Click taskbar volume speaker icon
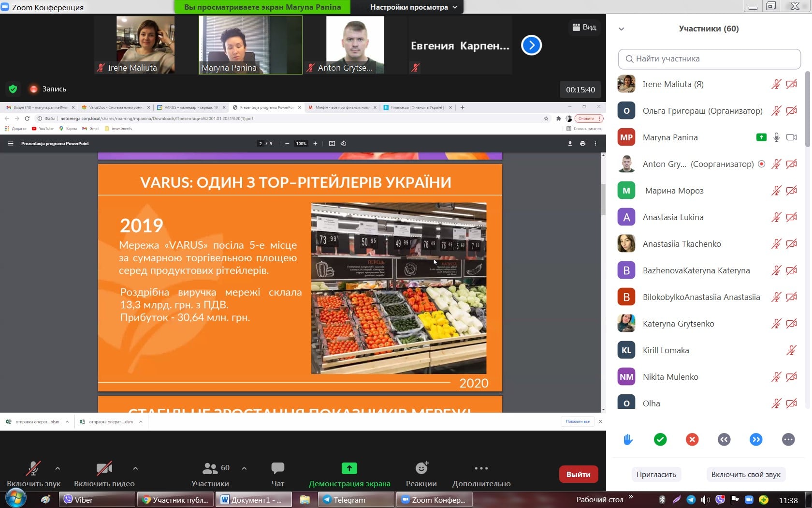This screenshot has height=508, width=812. coord(706,500)
